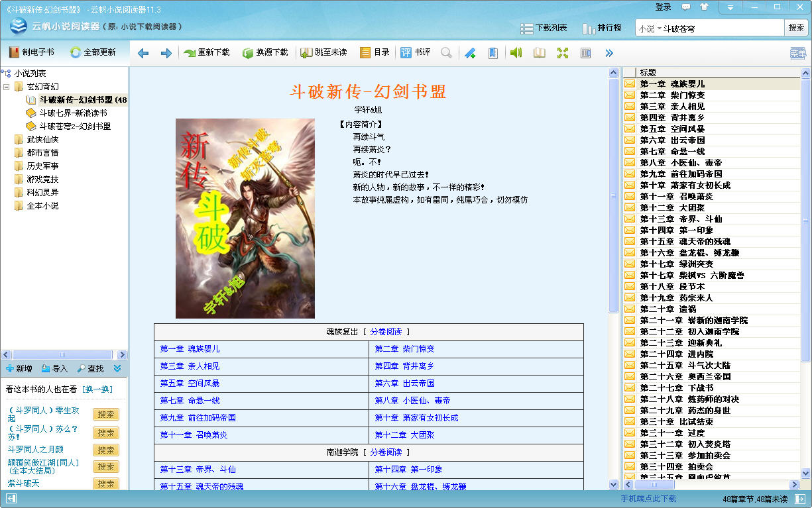
Task: Click 查找 to find a novel
Action: [x=90, y=368]
